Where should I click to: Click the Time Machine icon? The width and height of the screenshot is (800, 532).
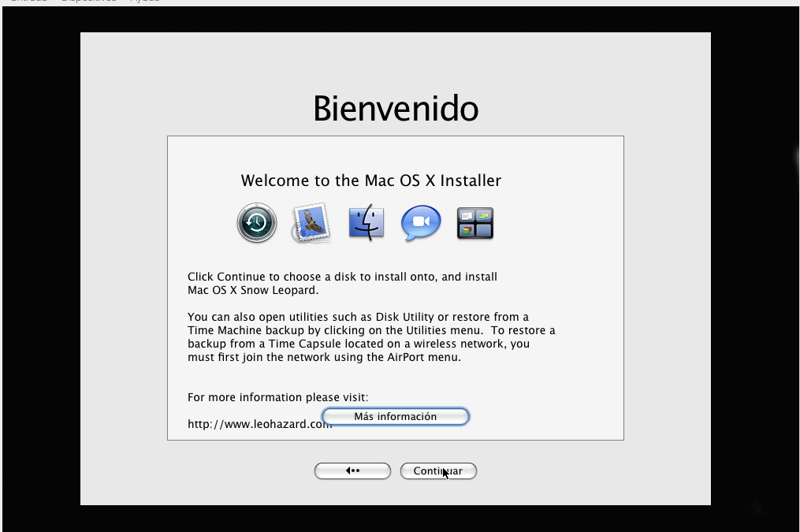[x=257, y=223]
